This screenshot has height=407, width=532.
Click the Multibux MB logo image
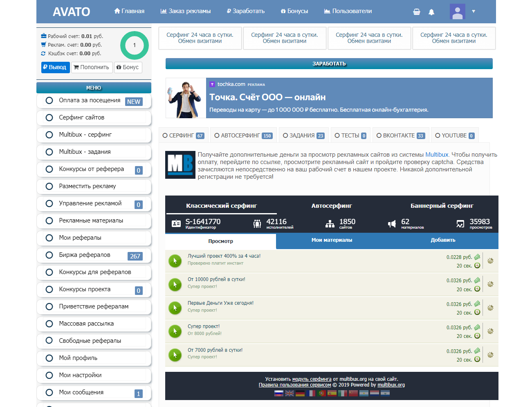180,165
